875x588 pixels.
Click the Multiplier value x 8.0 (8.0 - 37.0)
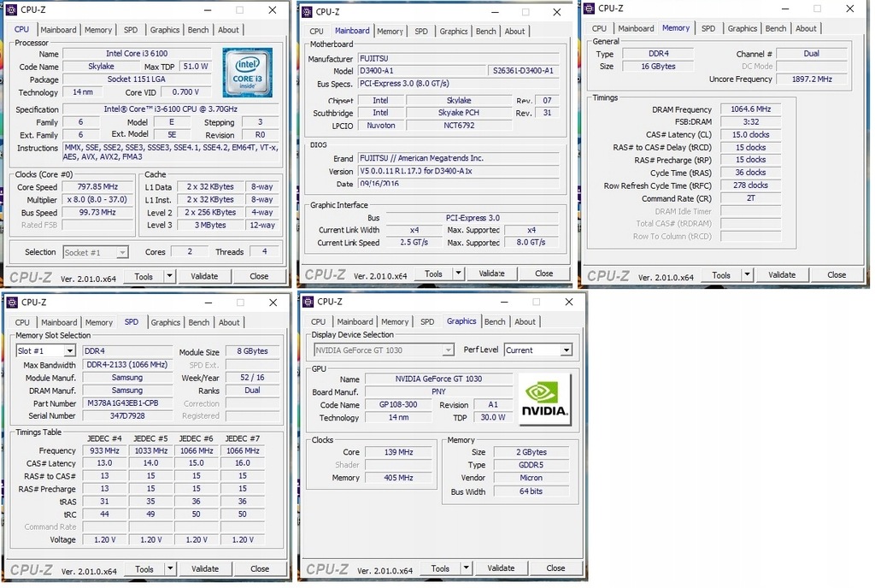tap(97, 199)
